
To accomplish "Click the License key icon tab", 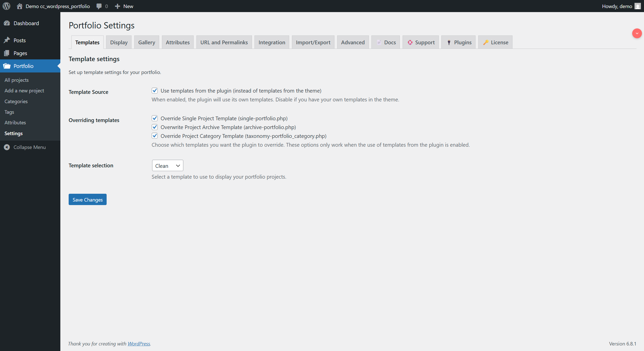I will [x=486, y=42].
